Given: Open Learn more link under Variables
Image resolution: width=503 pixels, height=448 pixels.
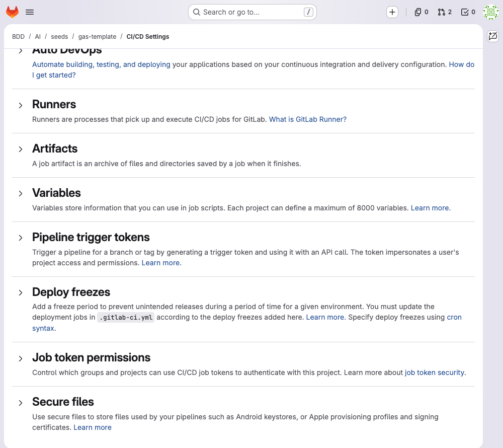Looking at the screenshot, I should click(431, 208).
